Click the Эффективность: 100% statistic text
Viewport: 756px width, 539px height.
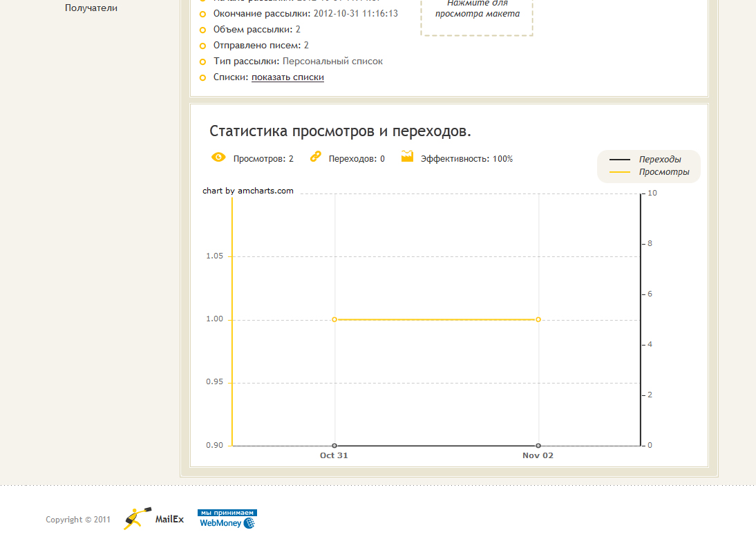tap(466, 159)
